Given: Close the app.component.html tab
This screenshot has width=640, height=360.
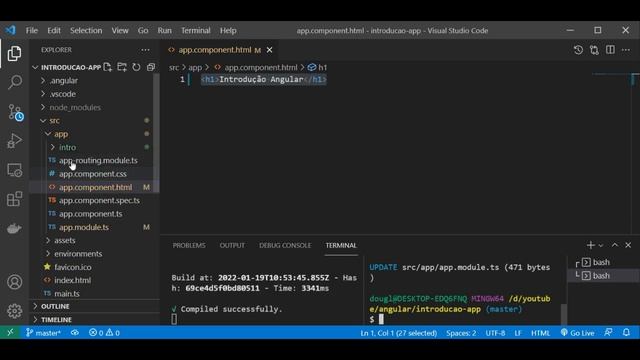Looking at the screenshot, I should tap(269, 50).
